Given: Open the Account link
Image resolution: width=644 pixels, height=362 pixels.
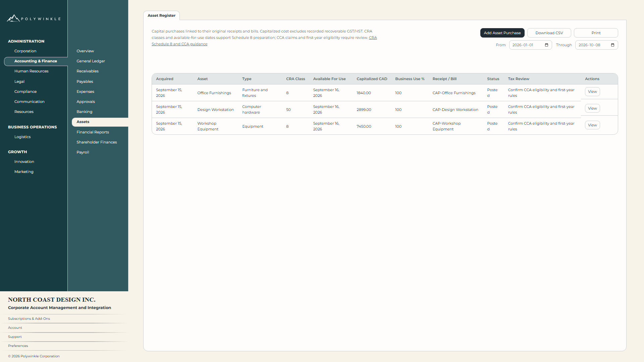Looking at the screenshot, I should 15,328.
